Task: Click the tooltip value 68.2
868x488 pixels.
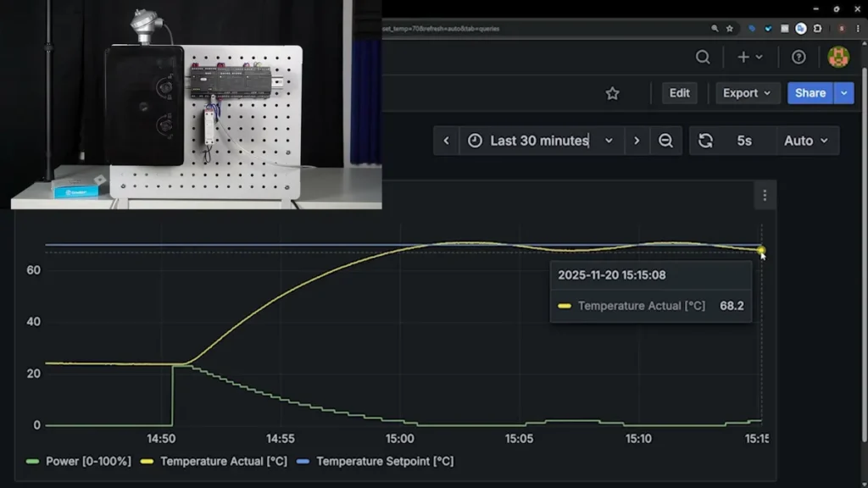Action: pyautogui.click(x=732, y=306)
